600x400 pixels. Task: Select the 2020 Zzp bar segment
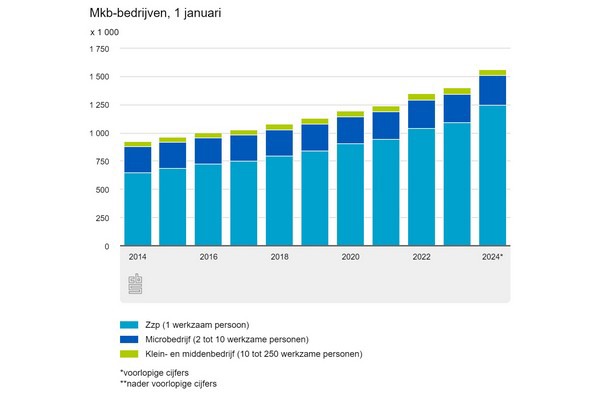350,195
